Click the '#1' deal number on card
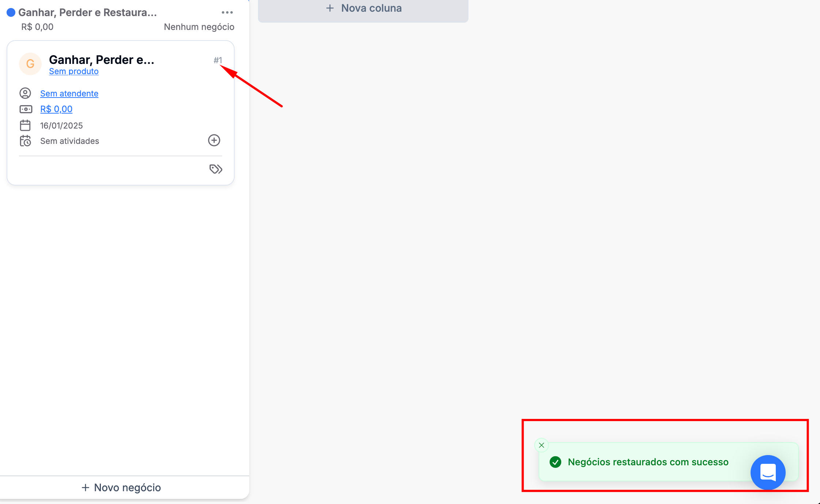This screenshot has height=504, width=820. (x=218, y=60)
